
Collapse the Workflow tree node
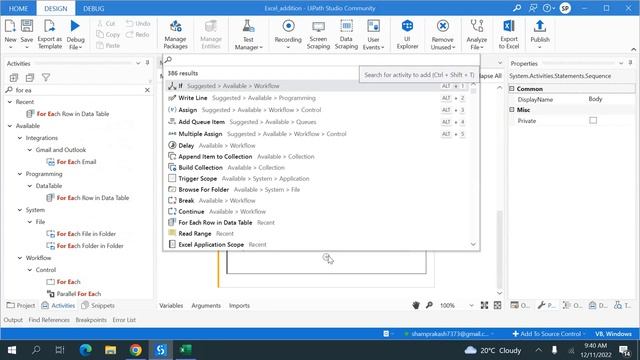tap(20, 258)
